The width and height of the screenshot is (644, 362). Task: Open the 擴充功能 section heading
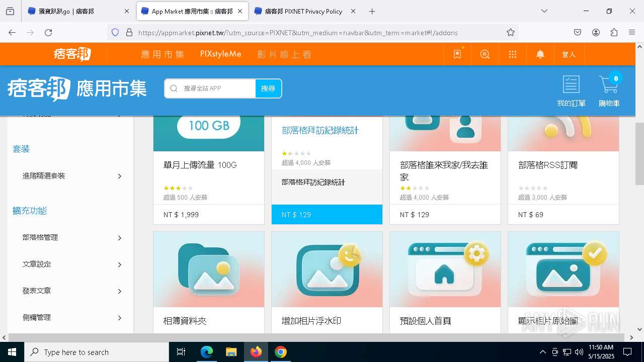pyautogui.click(x=30, y=211)
